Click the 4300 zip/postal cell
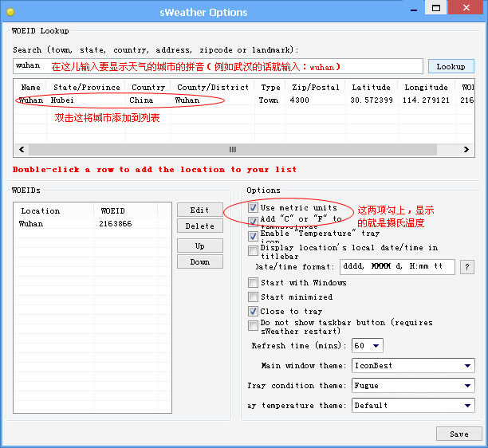 299,100
